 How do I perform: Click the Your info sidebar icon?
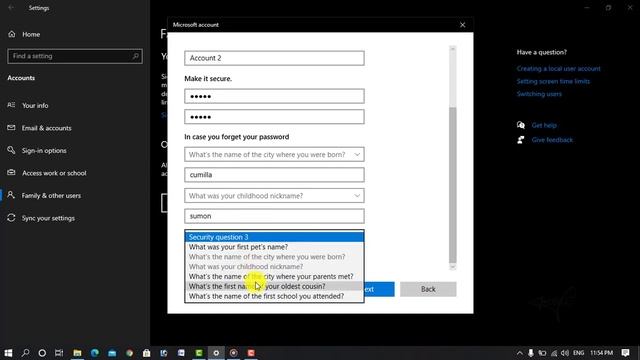pyautogui.click(x=11, y=105)
